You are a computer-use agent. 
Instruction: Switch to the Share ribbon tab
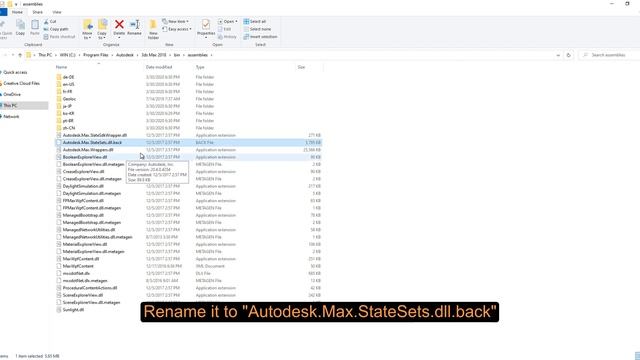38,12
